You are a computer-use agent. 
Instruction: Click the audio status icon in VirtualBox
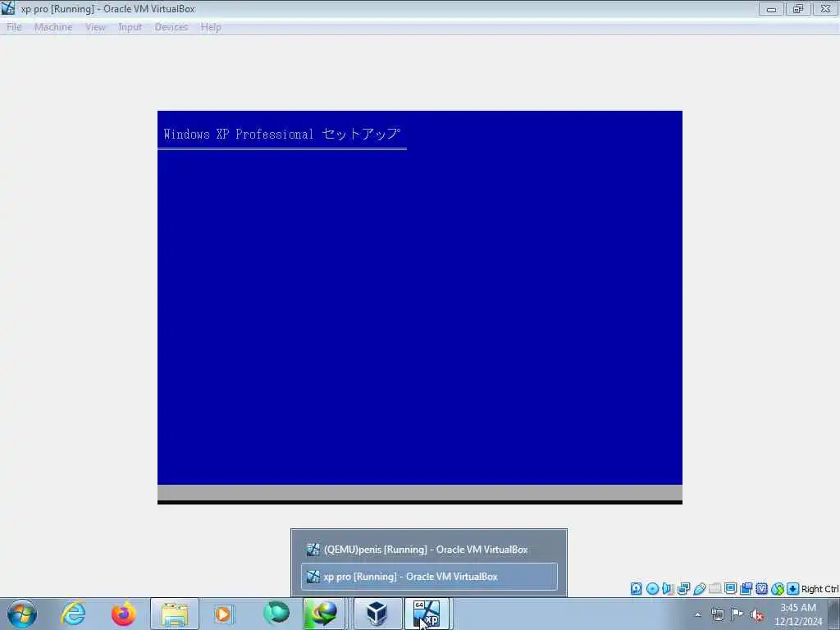click(x=668, y=589)
